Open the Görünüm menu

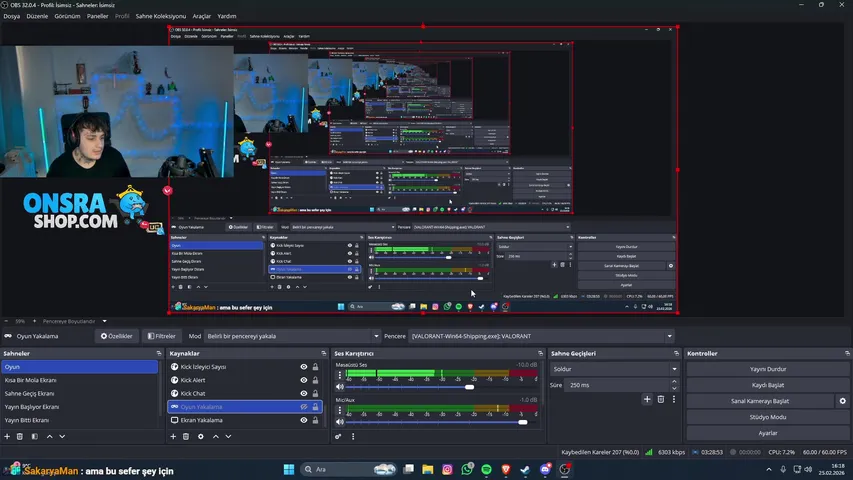pos(67,16)
